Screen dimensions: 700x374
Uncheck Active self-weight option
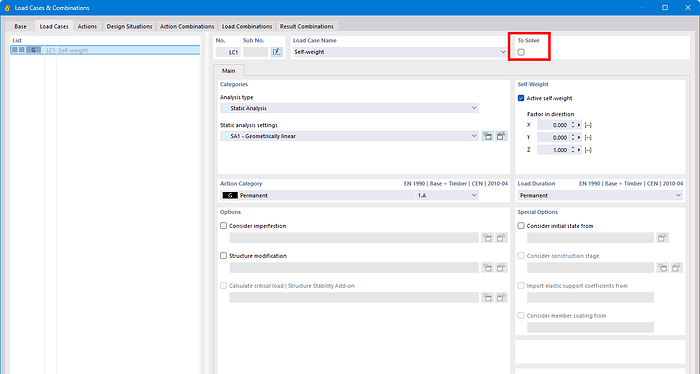coord(521,98)
